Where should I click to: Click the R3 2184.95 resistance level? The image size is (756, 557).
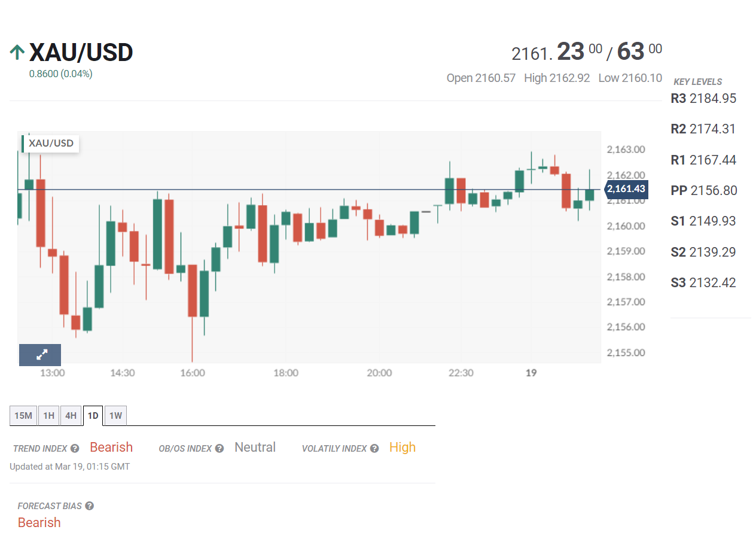click(x=703, y=98)
